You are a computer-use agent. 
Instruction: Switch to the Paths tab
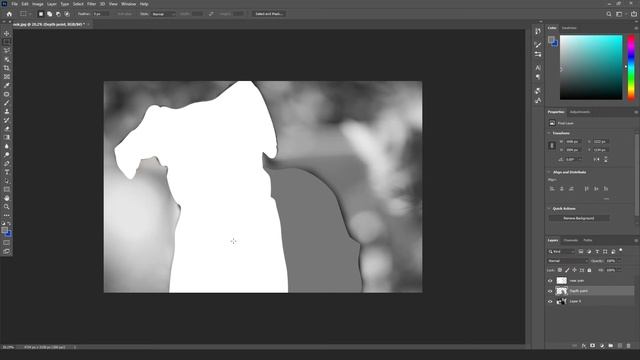point(588,240)
